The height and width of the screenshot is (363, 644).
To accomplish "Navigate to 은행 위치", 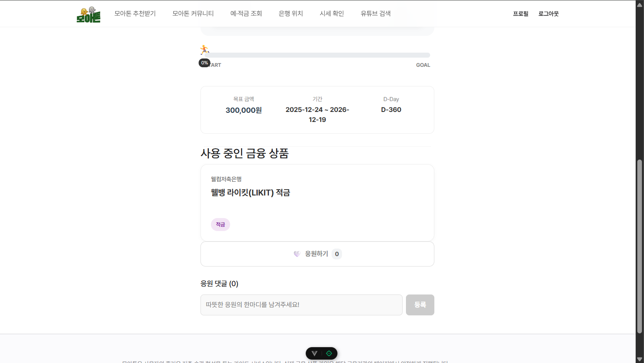I will [291, 13].
